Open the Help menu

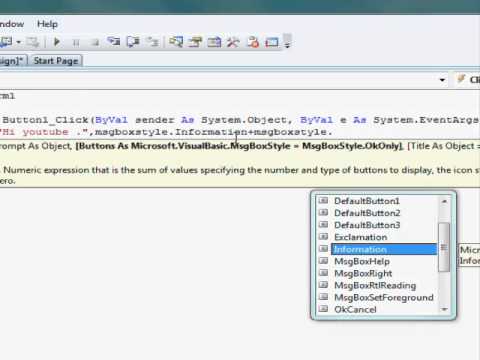pos(47,24)
